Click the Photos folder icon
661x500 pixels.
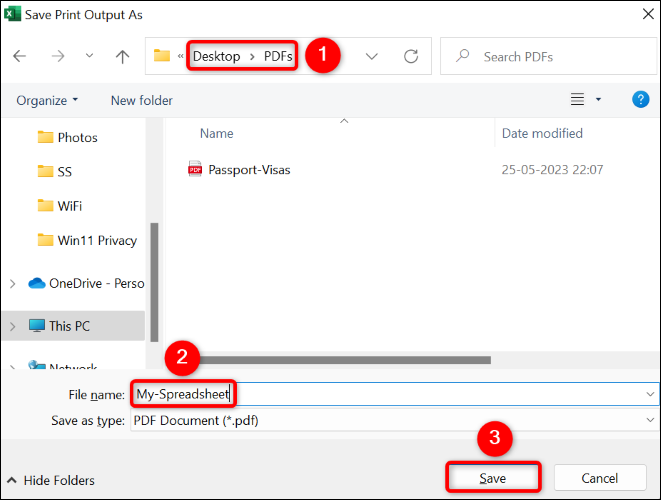pyautogui.click(x=45, y=137)
